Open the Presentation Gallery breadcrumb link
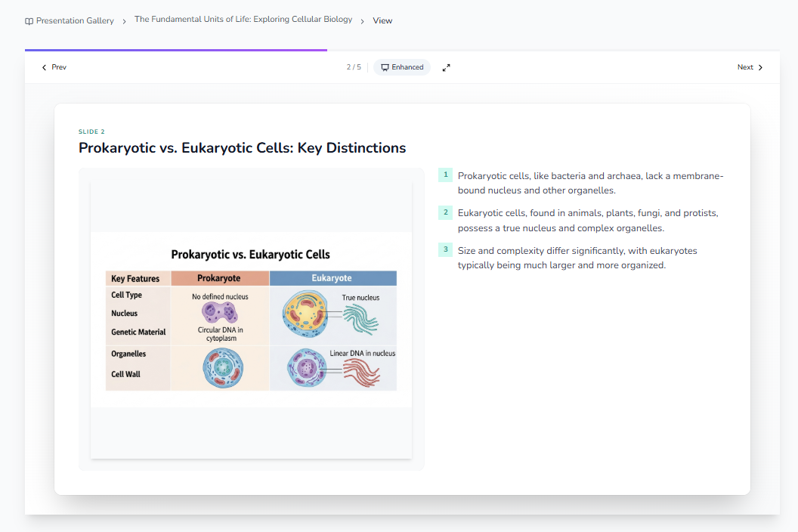 (75, 21)
